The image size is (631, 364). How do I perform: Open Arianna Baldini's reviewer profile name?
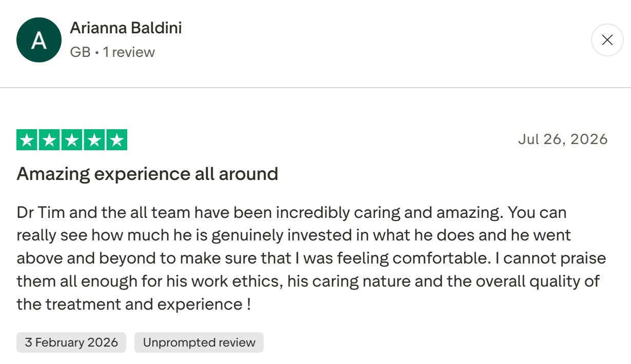pos(126,28)
